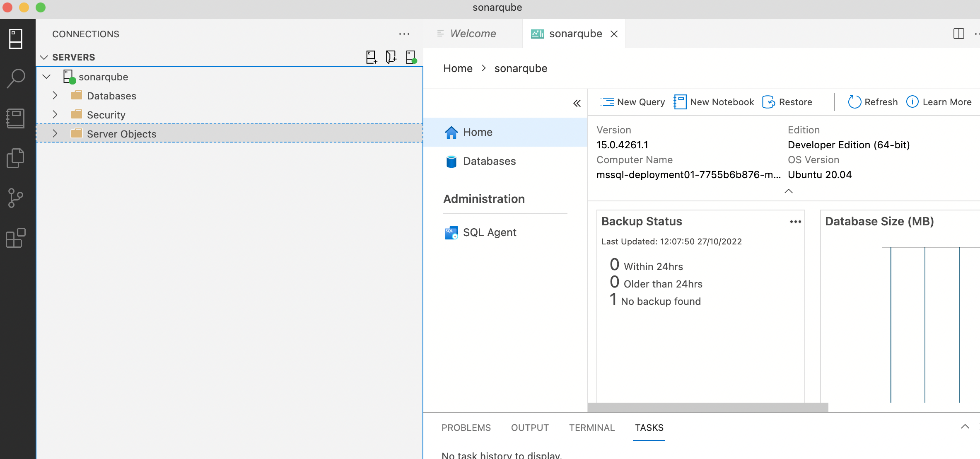Split the editor with the layout icon
980x459 pixels.
(958, 34)
